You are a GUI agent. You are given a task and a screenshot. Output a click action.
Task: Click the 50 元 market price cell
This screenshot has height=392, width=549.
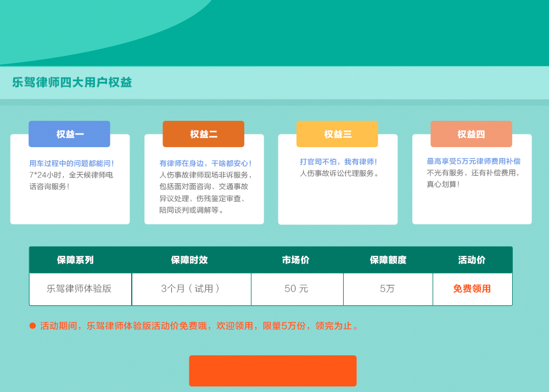click(296, 289)
